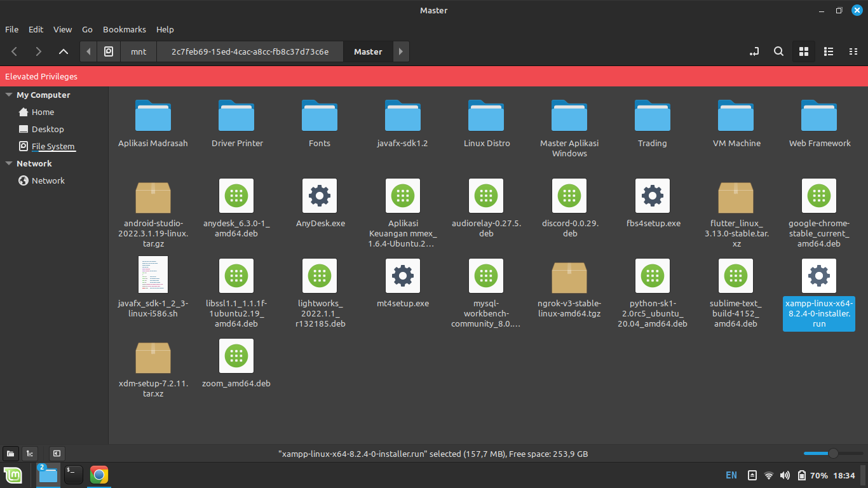The image size is (868, 488).
Task: Select android-studio tar.gz archive
Action: pos(153,213)
